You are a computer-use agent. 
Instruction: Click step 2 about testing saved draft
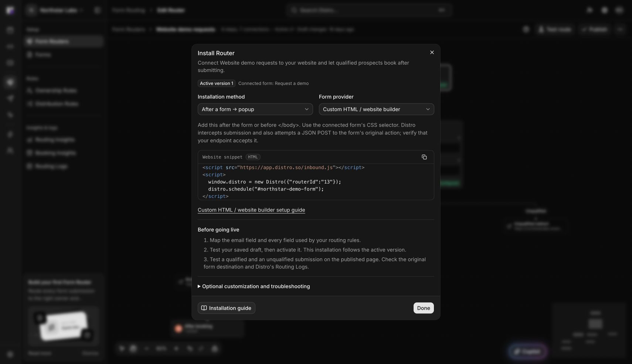pos(305,250)
